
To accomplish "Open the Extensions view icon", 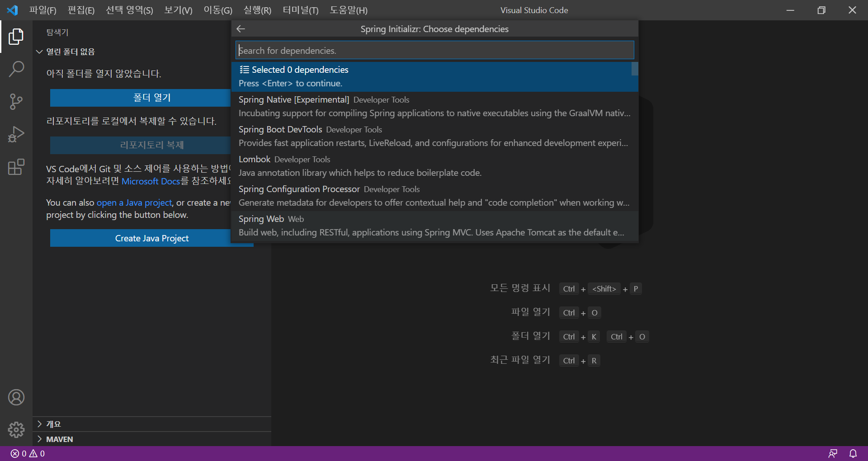I will 16,167.
